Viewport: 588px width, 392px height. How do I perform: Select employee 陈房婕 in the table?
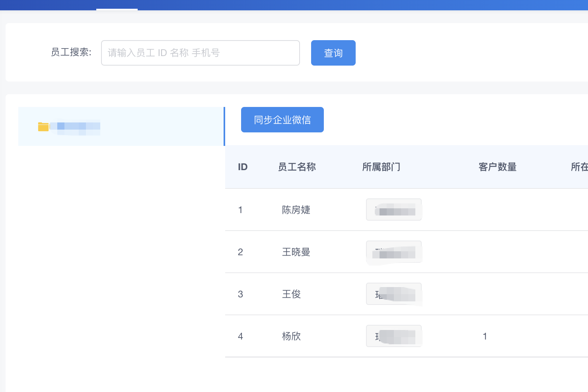tap(296, 210)
